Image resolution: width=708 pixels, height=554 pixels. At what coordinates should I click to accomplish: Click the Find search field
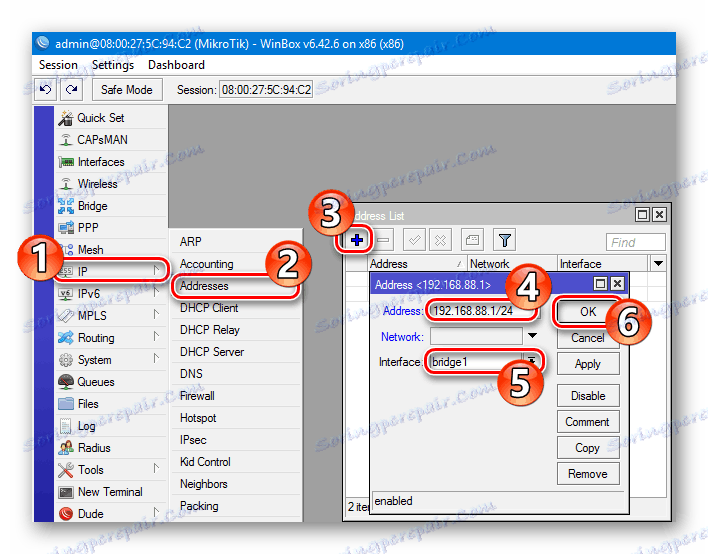(x=635, y=242)
